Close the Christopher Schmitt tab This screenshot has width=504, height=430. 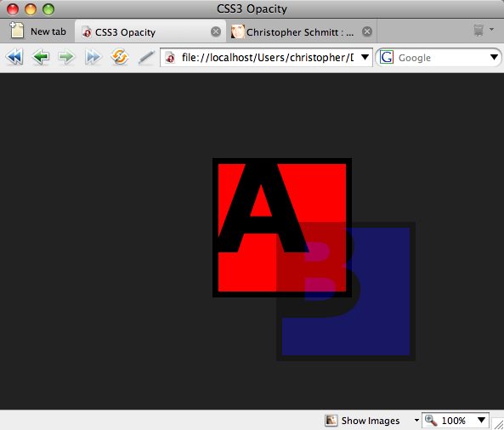(367, 31)
